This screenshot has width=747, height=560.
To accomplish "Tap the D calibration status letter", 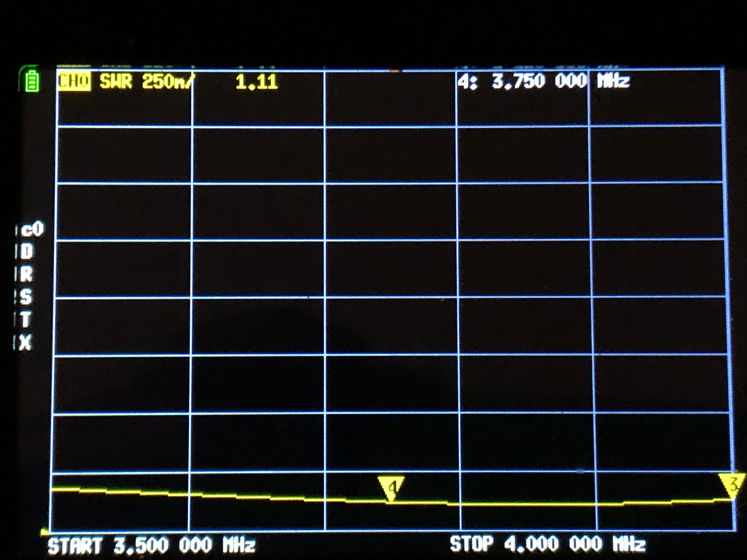I will tap(27, 252).
